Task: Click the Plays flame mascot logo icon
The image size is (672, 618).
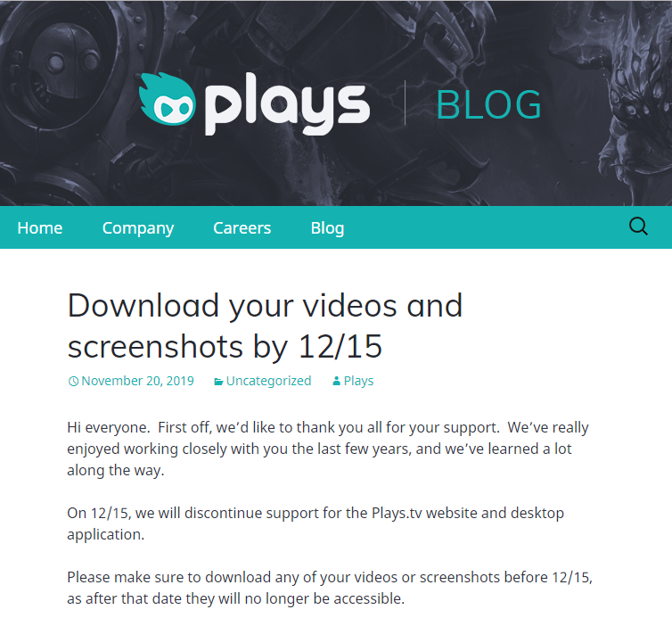Action: tap(168, 99)
